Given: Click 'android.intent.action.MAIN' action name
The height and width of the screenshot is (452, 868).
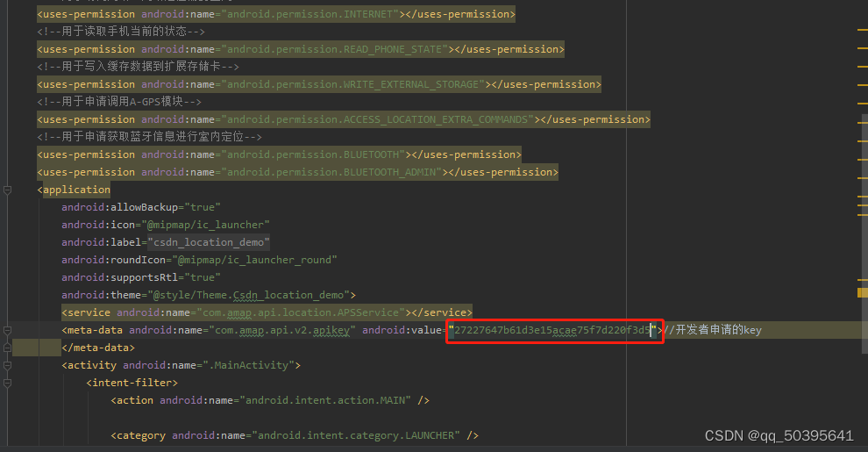Looking at the screenshot, I should click(325, 400).
